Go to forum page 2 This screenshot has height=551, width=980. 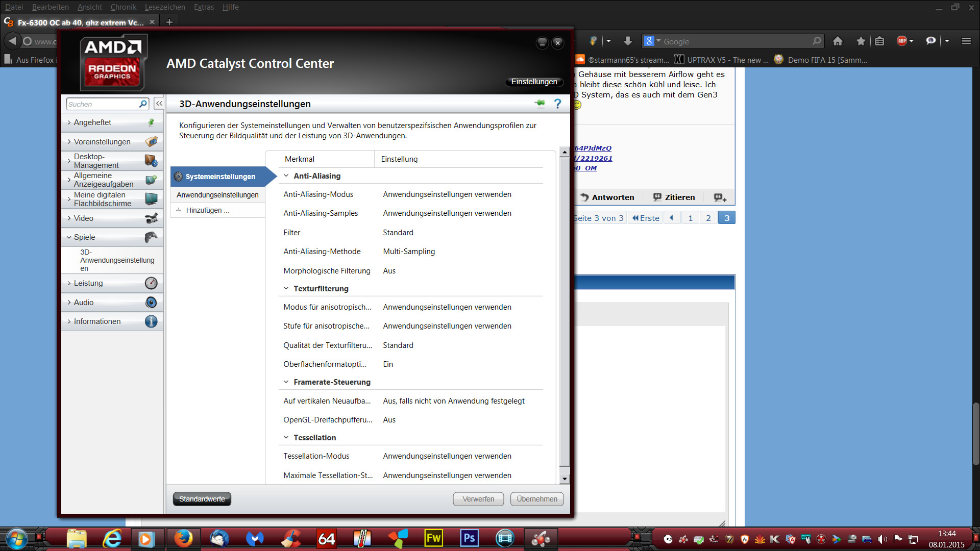pos(708,218)
